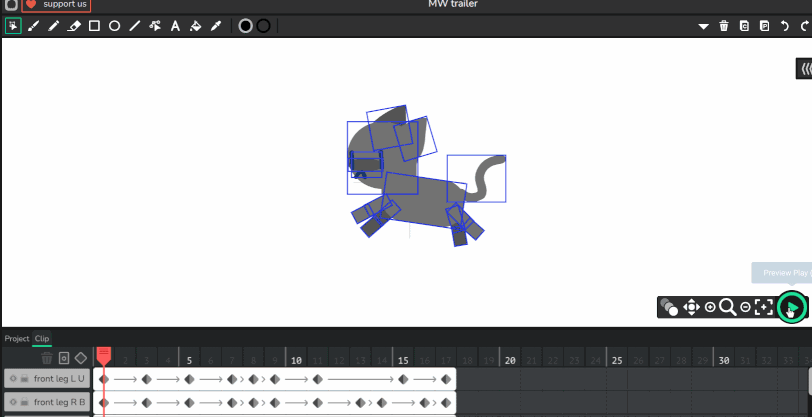Pick the Ellipse shape tool
Image resolution: width=812 pixels, height=417 pixels.
pos(114,26)
